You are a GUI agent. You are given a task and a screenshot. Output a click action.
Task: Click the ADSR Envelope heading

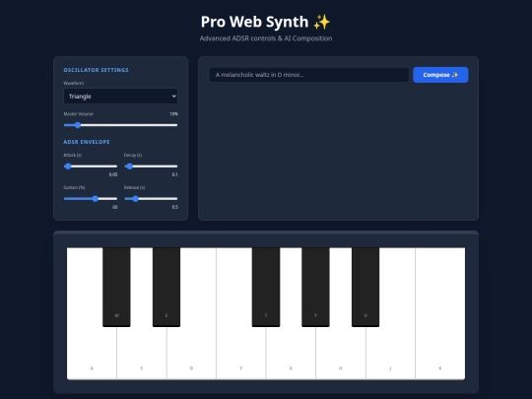(x=87, y=142)
